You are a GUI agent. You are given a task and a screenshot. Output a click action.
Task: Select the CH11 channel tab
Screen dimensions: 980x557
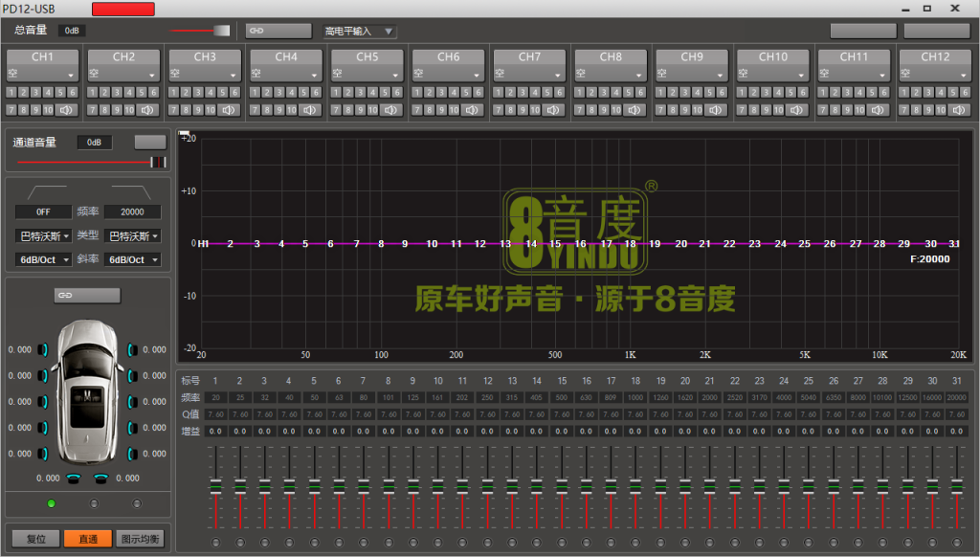point(854,56)
